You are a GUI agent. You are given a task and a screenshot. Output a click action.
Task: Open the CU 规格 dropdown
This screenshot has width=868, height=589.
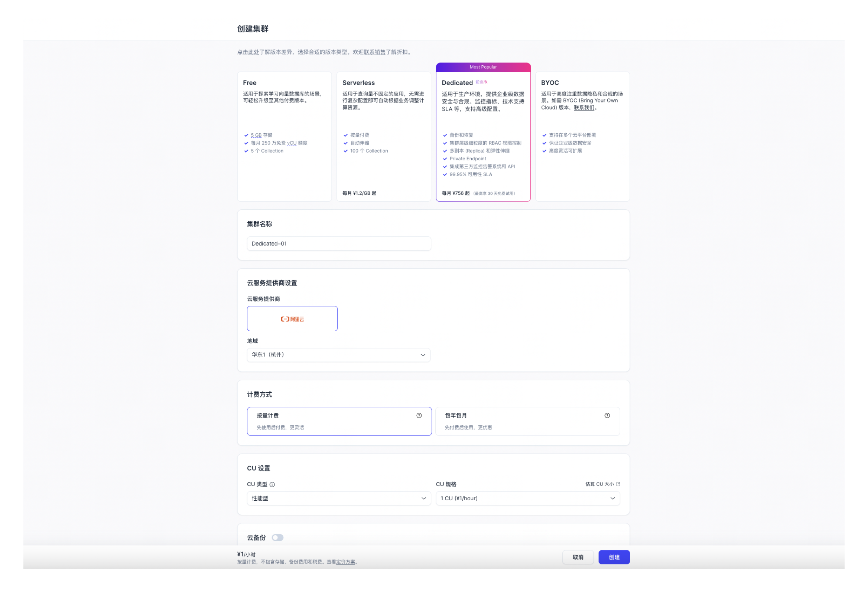coord(528,499)
